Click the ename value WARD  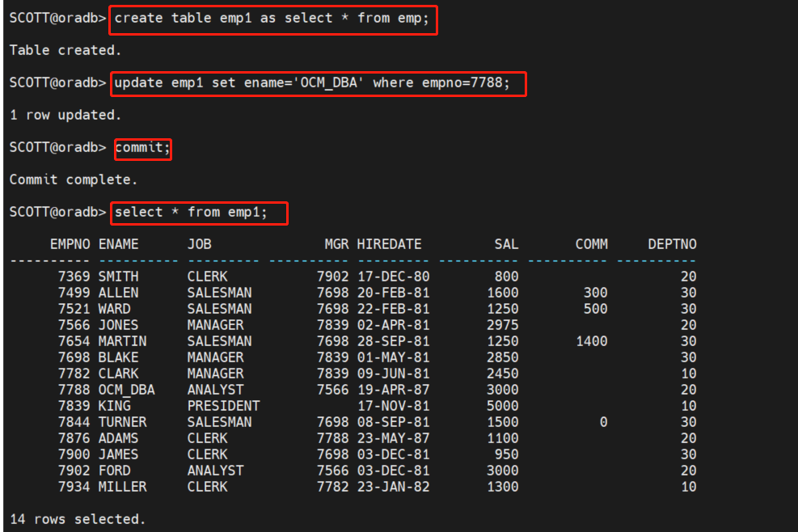[114, 309]
